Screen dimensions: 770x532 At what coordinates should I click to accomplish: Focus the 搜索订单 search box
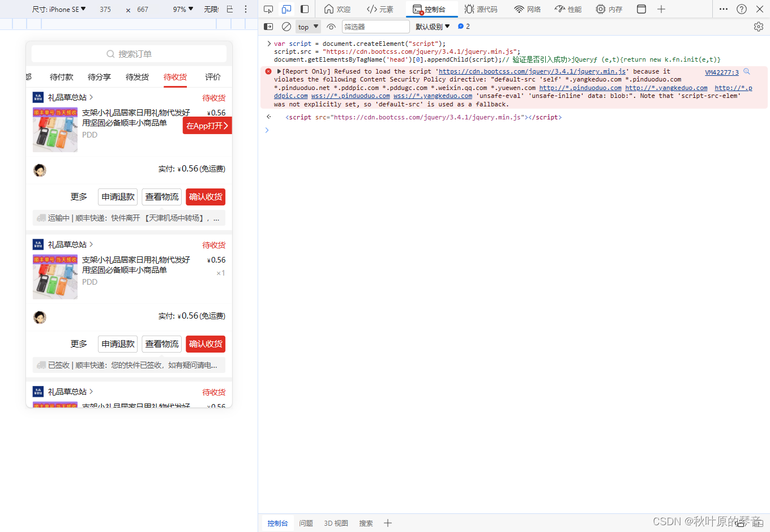point(129,54)
